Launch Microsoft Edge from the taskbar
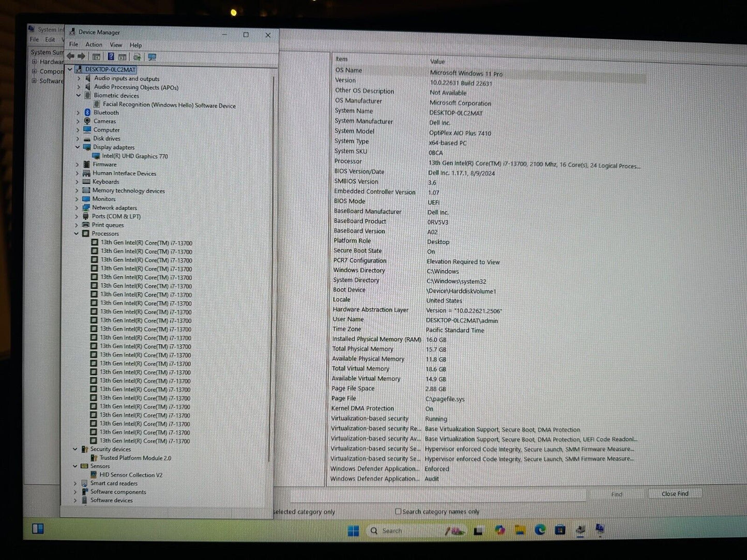This screenshot has width=747, height=560. [x=540, y=530]
